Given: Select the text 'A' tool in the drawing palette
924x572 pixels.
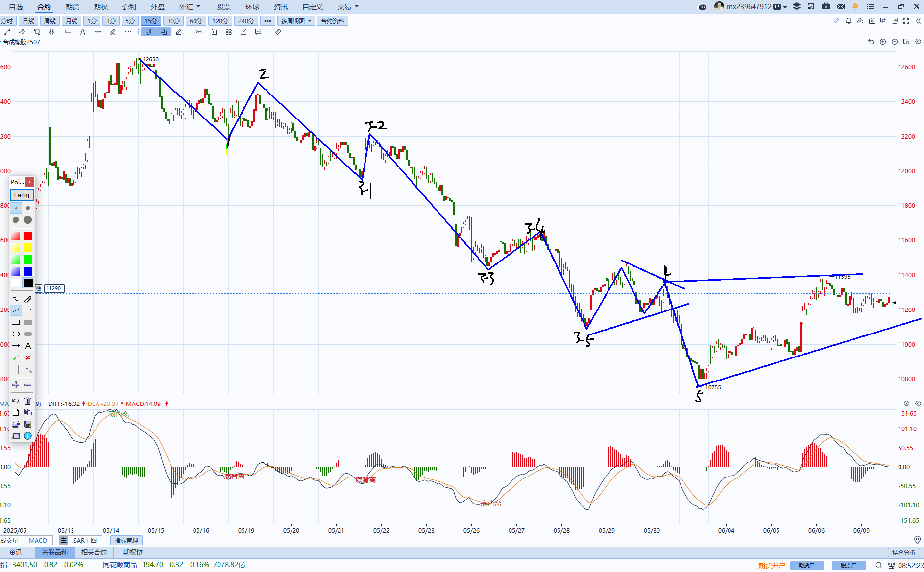Looking at the screenshot, I should [28, 346].
